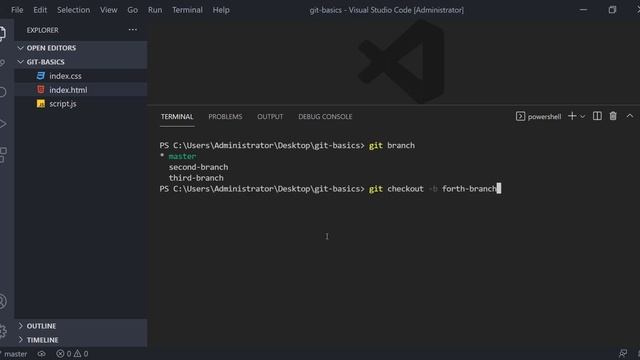Open the Extensions view icon
640x360 pixels.
pyautogui.click(x=3, y=155)
